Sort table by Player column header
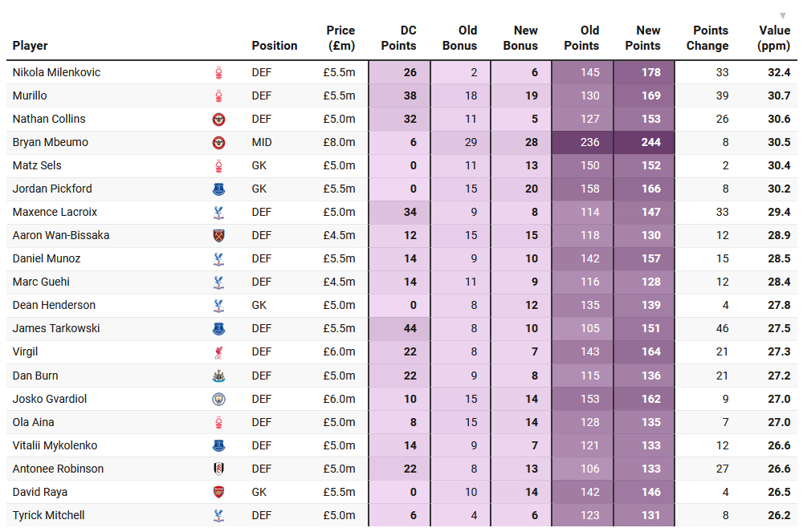The height and width of the screenshot is (532, 803). click(31, 46)
